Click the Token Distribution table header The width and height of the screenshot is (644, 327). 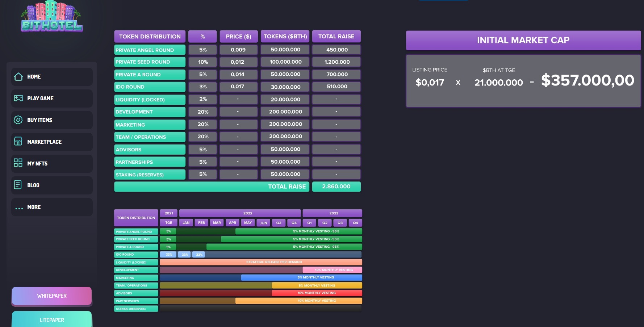(150, 37)
